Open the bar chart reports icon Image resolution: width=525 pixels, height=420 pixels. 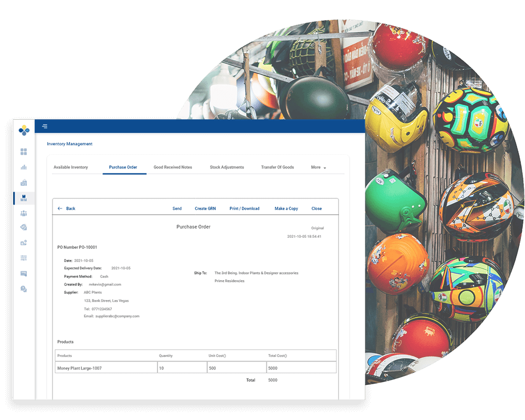pos(24,167)
